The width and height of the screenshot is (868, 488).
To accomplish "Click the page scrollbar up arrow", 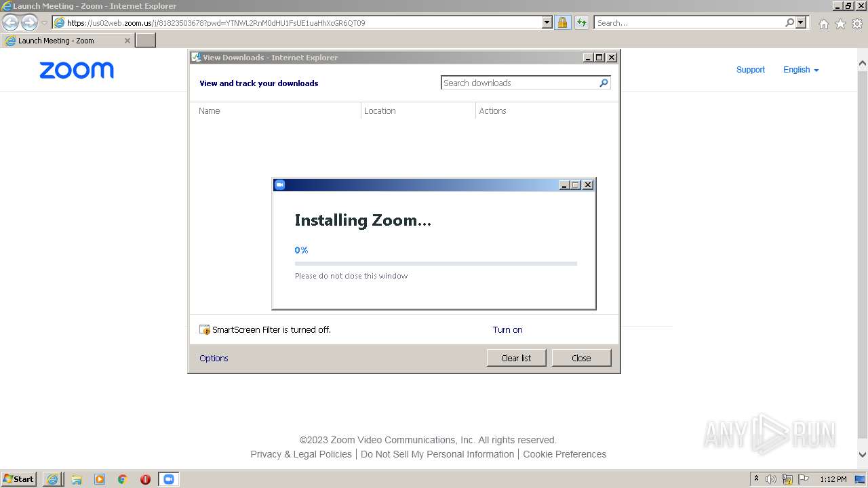I will tap(862, 63).
